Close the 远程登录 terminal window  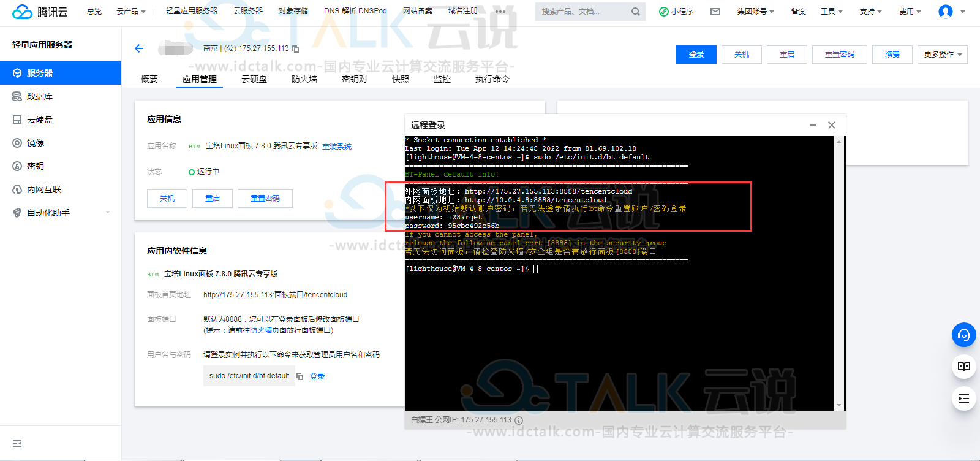(x=832, y=125)
